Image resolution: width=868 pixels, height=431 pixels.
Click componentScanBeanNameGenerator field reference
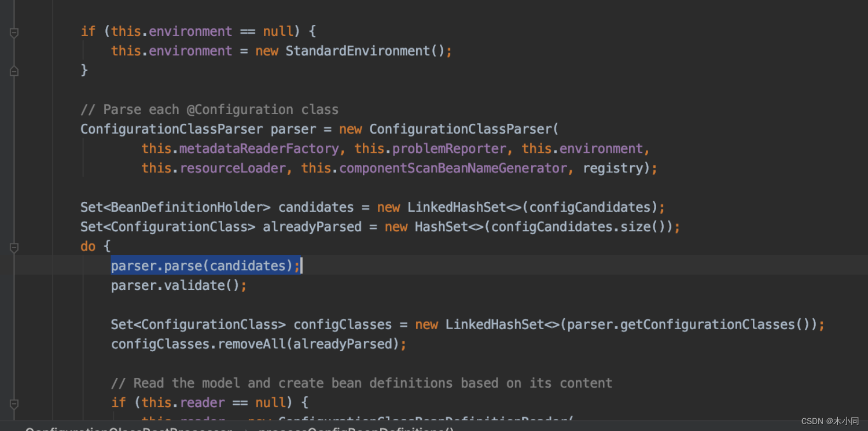[453, 168]
